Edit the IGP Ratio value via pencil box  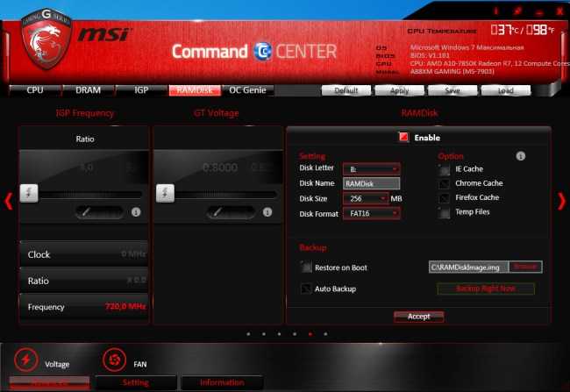tap(99, 212)
